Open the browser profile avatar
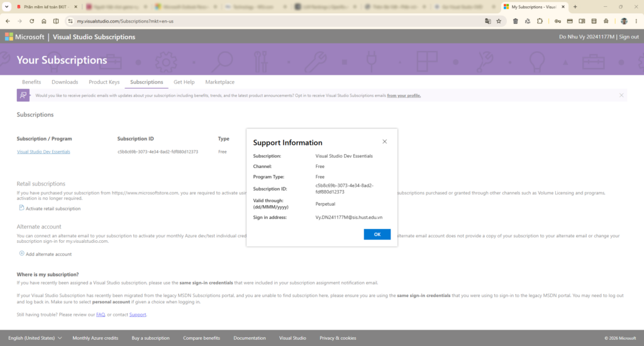 click(624, 21)
